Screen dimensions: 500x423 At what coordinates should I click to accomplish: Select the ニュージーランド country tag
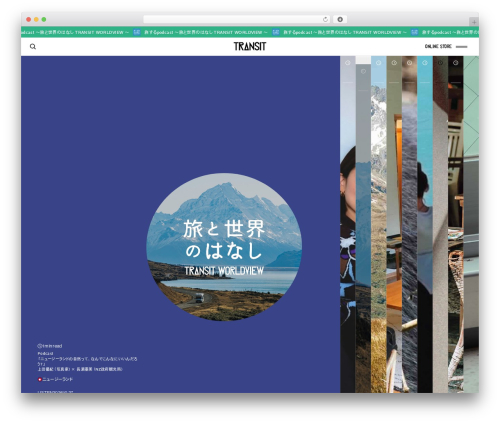coord(57,379)
